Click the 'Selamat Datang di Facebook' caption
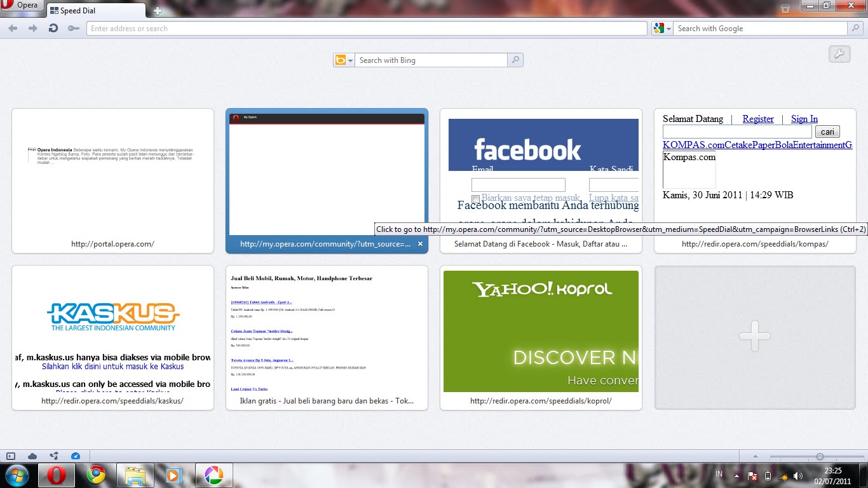The width and height of the screenshot is (868, 488). click(x=541, y=244)
